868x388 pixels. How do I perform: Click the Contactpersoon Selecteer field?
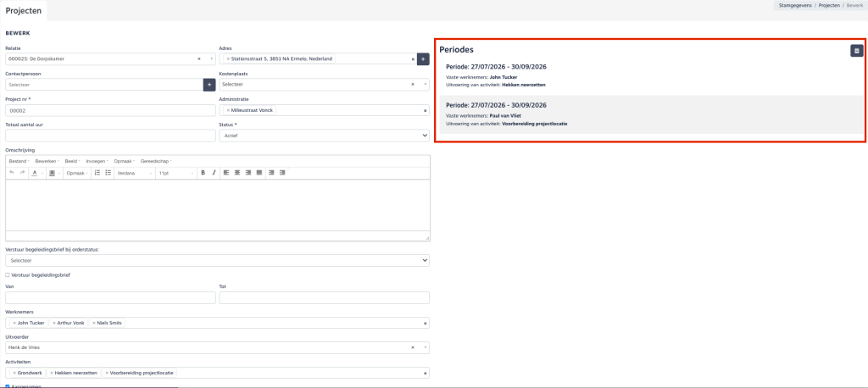(x=104, y=85)
